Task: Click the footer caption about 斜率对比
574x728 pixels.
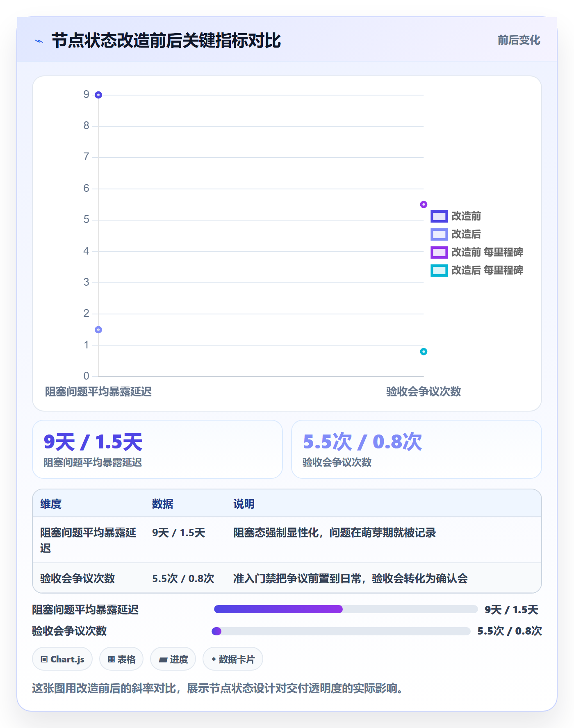Action: click(x=217, y=688)
